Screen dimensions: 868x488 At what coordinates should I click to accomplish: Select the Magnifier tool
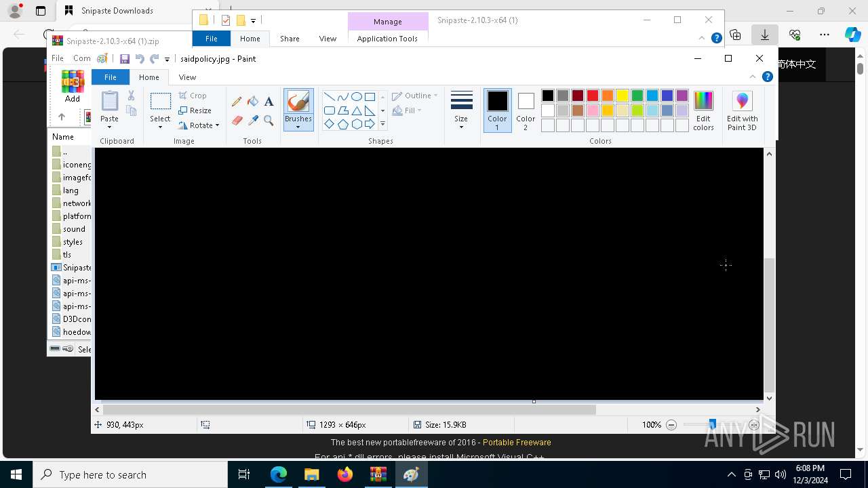(269, 121)
